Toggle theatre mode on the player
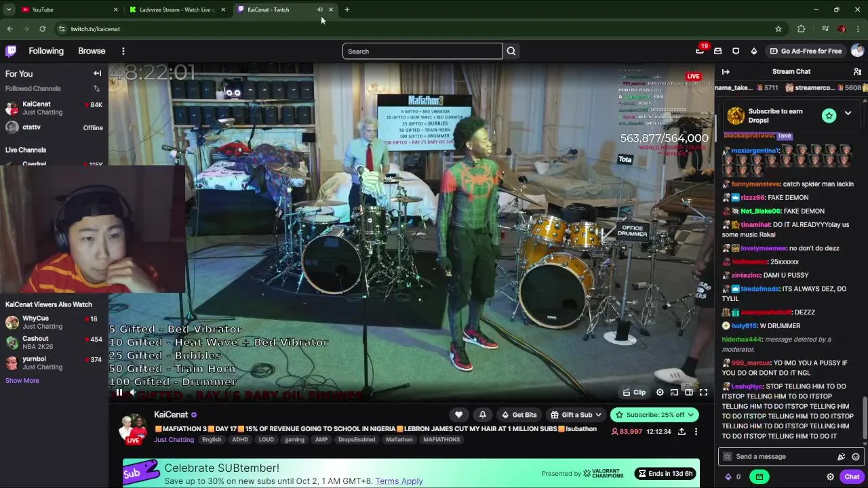This screenshot has height=488, width=868. point(689,392)
